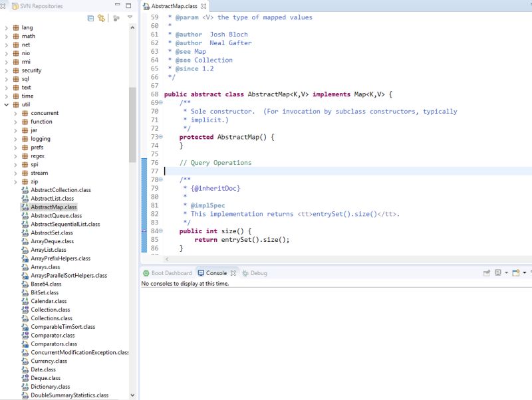The width and height of the screenshot is (532, 400).
Task: Maximize the SVN Repositories view
Action: 128,5
